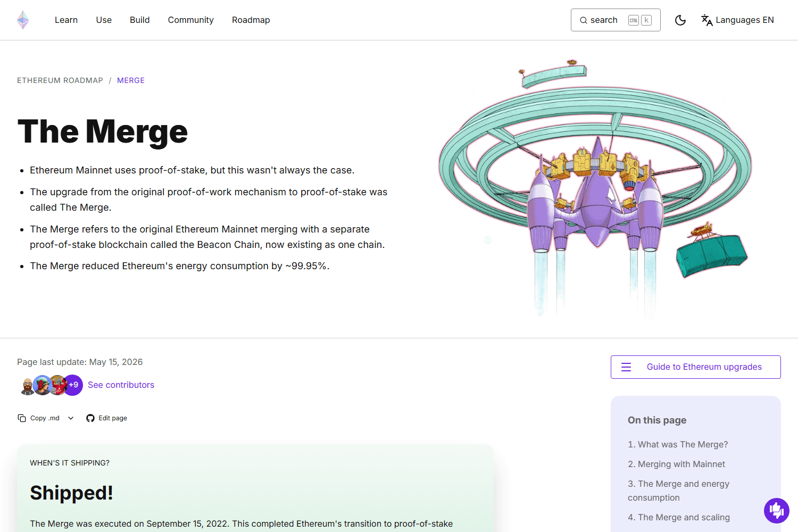Jump to What was The Merge section

pos(678,444)
